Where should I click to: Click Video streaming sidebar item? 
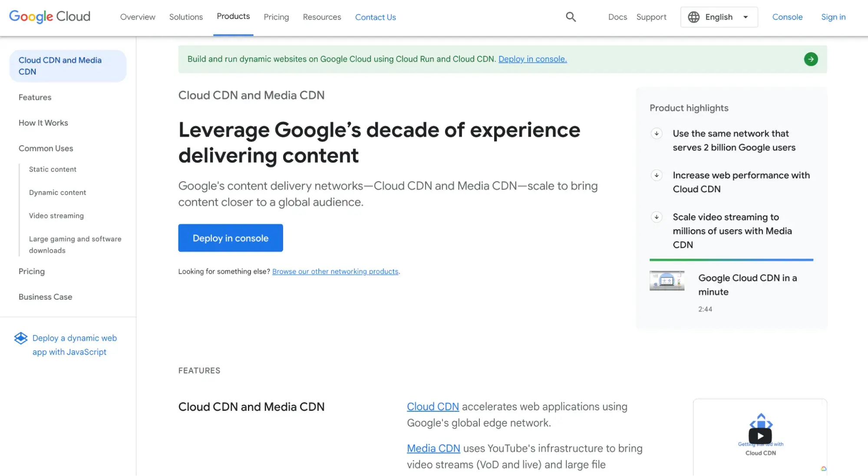[x=56, y=216]
